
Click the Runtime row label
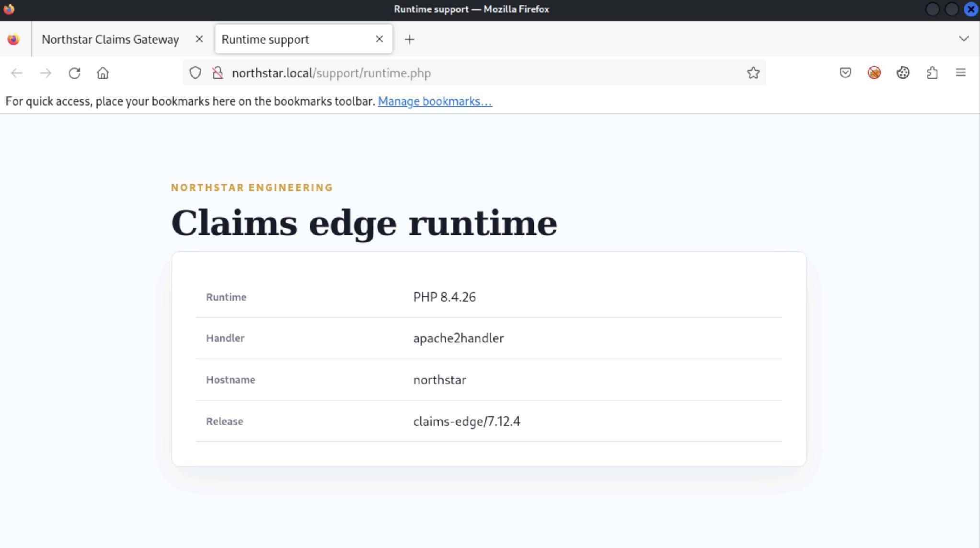tap(226, 297)
